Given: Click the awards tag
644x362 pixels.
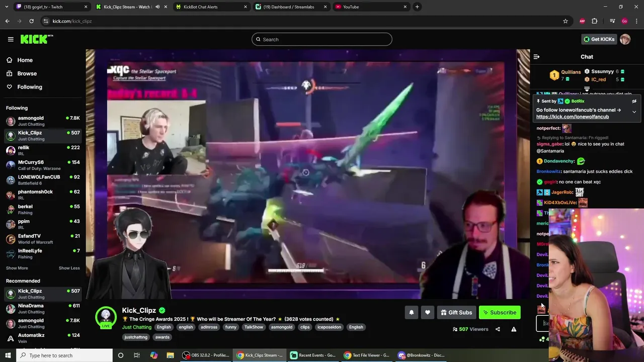Looking at the screenshot, I should 162,337.
